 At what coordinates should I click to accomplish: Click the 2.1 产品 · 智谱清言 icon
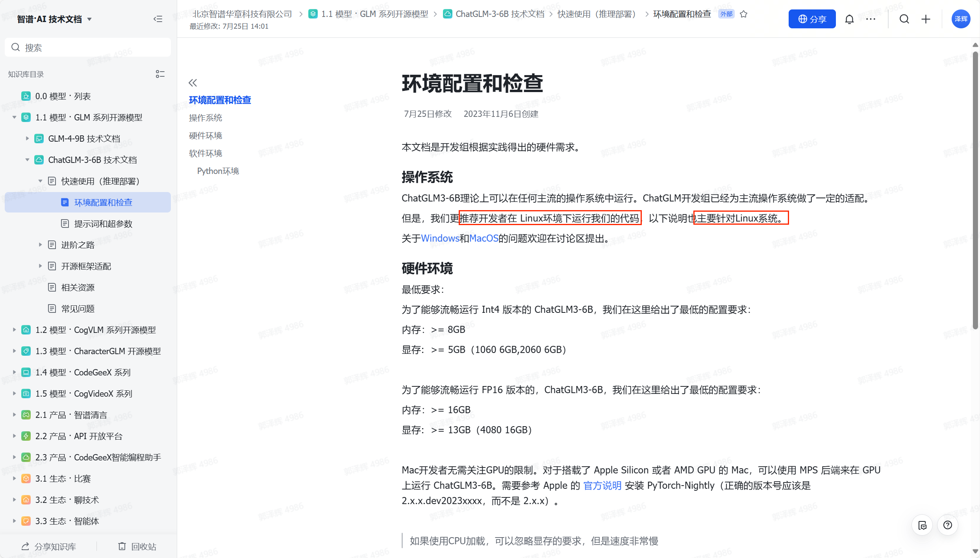click(x=26, y=415)
